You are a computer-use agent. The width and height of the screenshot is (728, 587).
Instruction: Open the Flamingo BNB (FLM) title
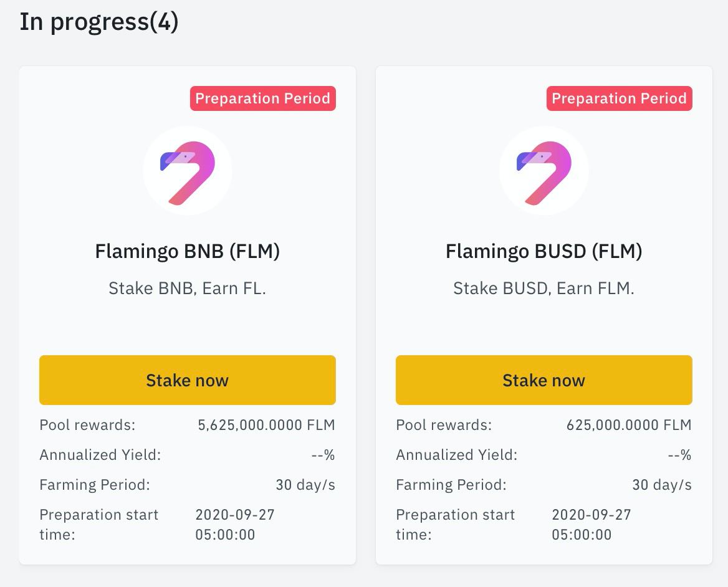pyautogui.click(x=187, y=252)
